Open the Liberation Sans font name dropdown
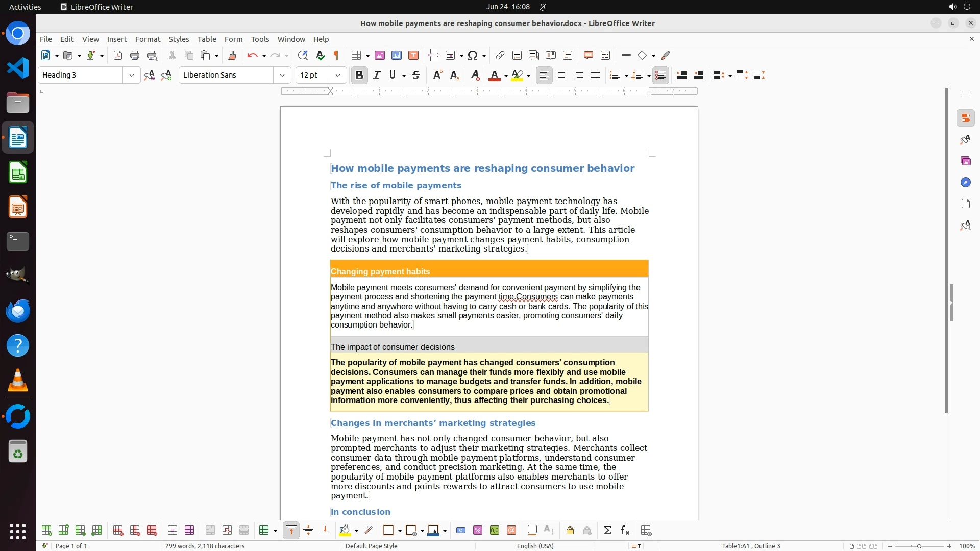The height and width of the screenshot is (551, 980). coord(282,76)
